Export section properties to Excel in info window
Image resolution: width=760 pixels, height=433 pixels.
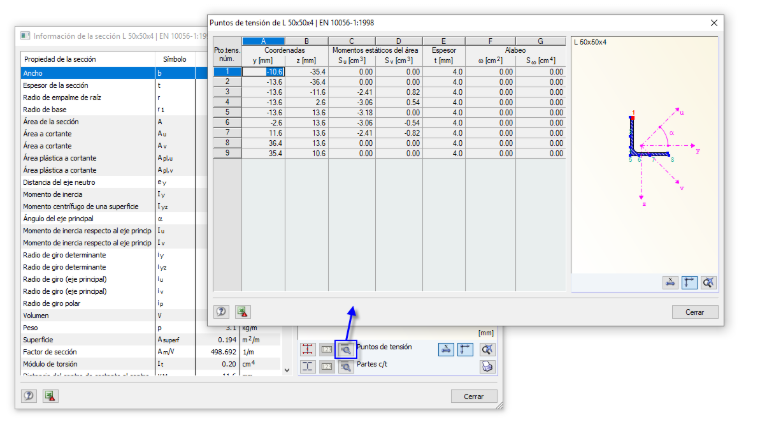pyautogui.click(x=50, y=396)
